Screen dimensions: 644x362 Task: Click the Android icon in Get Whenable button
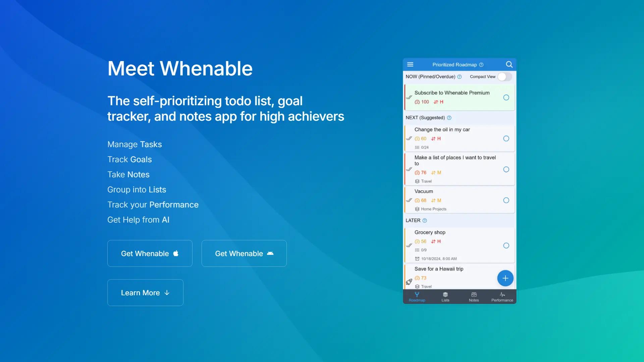(x=270, y=253)
